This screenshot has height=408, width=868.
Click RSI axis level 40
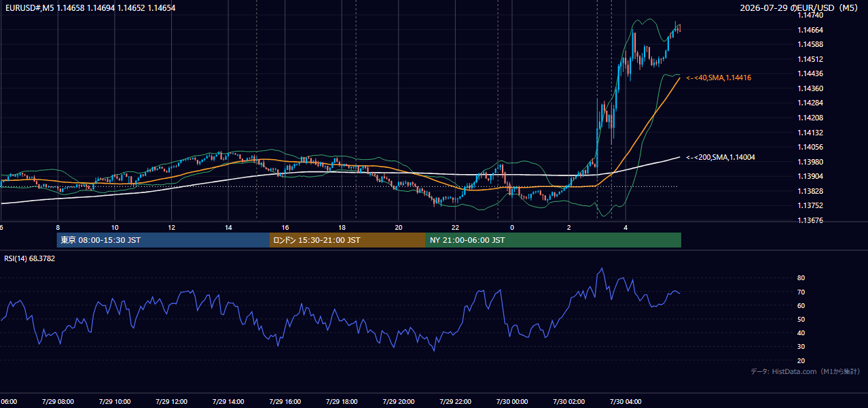point(801,333)
